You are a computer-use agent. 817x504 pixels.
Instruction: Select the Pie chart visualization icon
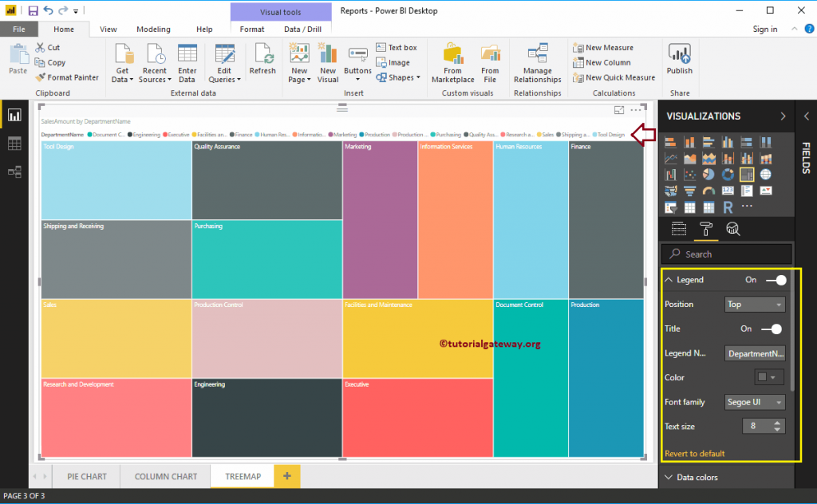click(708, 174)
